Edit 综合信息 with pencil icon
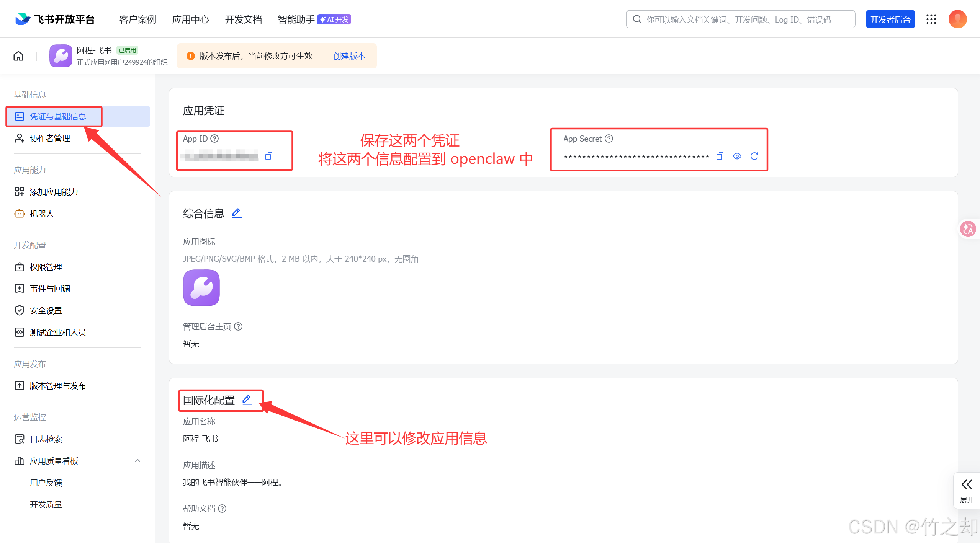 tap(237, 213)
